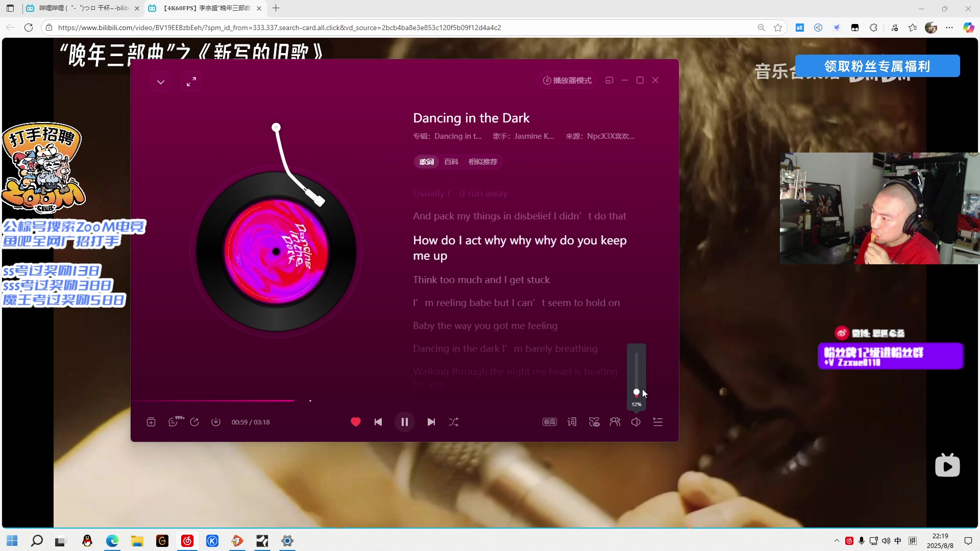Open mini player mode icon
The height and width of the screenshot is (551, 980).
[x=609, y=81]
